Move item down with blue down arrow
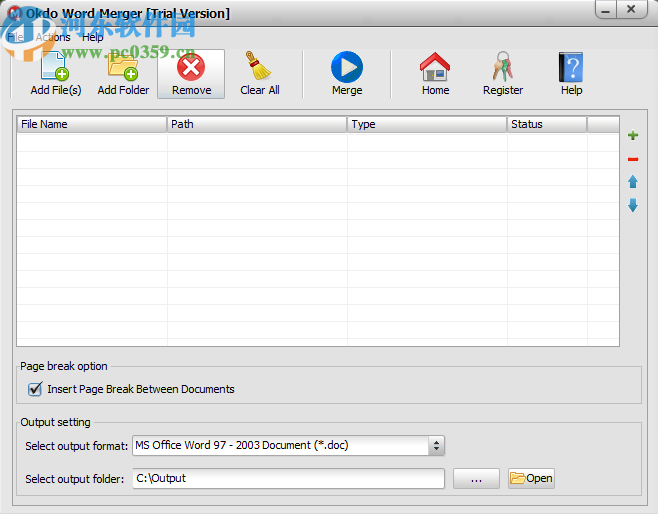This screenshot has width=658, height=514. point(633,205)
